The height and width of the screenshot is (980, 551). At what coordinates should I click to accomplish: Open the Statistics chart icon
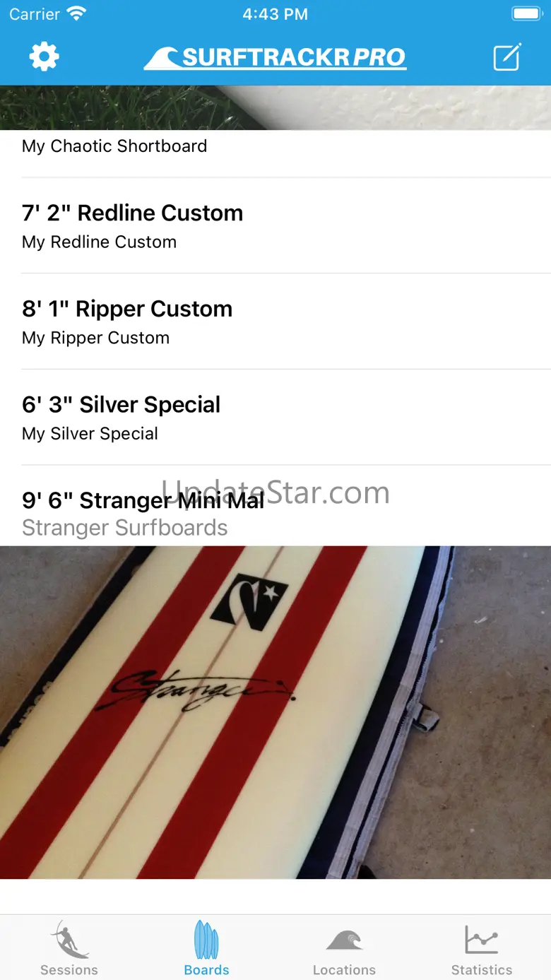(482, 940)
